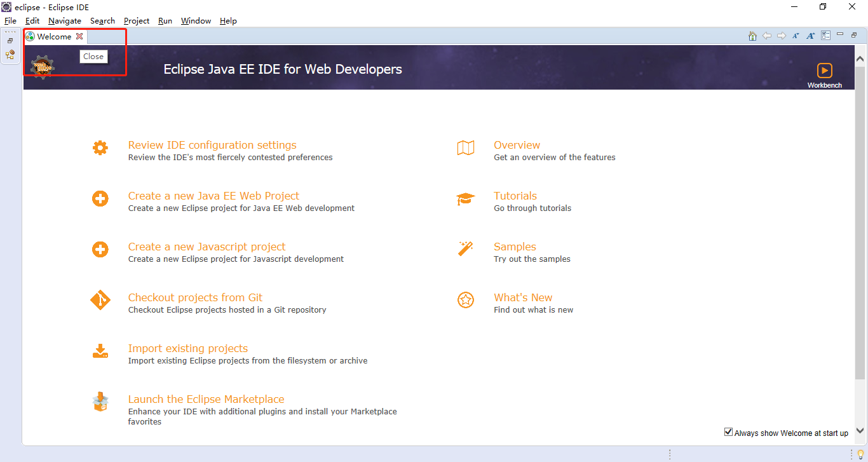Enlarge the Welcome page font size
This screenshot has width=868, height=462.
(811, 36)
